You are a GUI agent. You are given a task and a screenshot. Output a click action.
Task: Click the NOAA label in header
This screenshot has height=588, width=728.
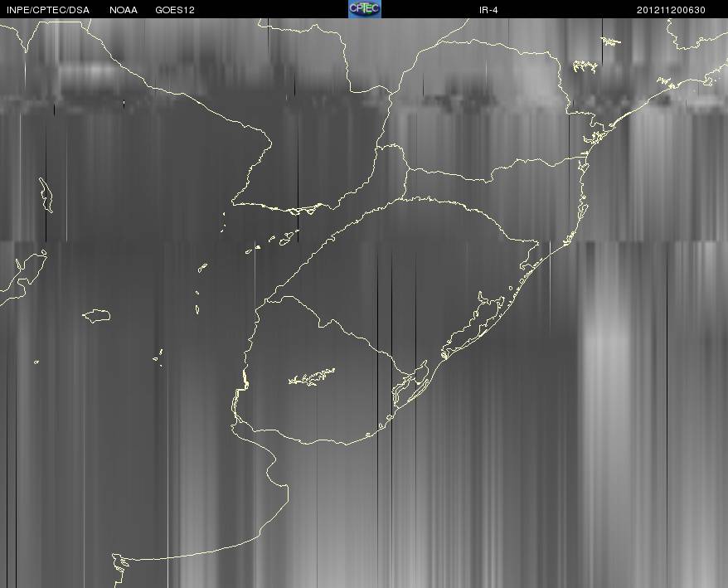tap(124, 10)
